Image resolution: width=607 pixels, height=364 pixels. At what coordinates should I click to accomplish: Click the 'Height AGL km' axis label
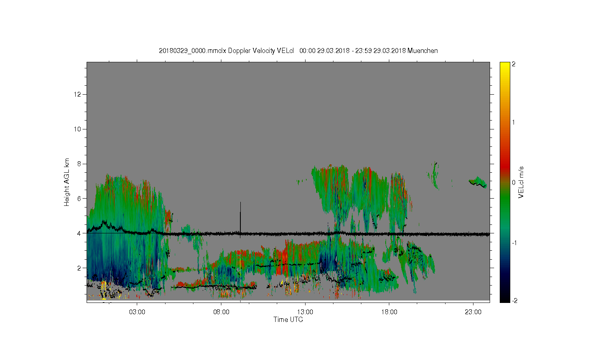67,182
